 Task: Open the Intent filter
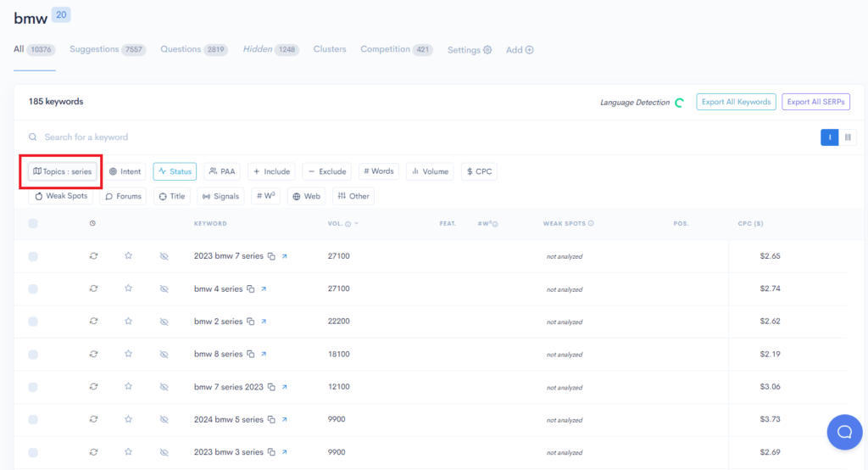125,172
